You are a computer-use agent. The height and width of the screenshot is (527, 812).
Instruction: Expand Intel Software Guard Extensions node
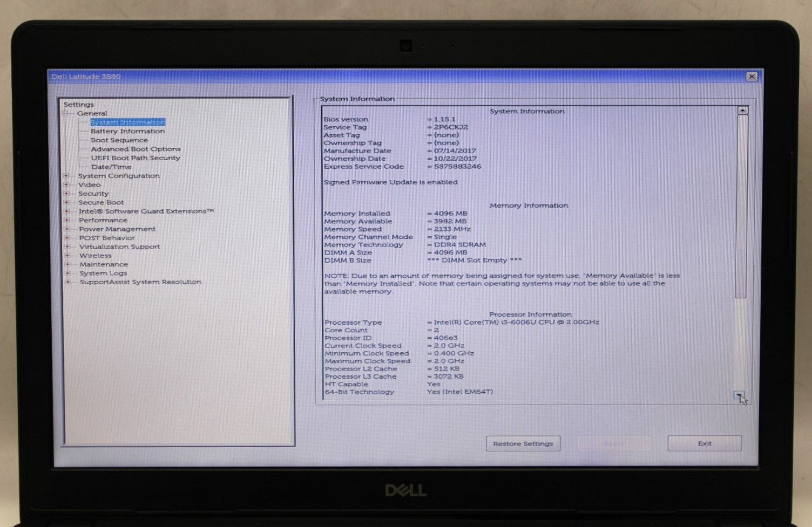pos(66,211)
